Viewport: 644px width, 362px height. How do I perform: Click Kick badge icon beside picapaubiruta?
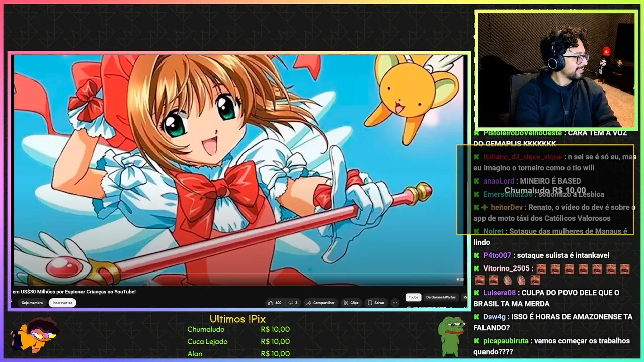coord(477,341)
